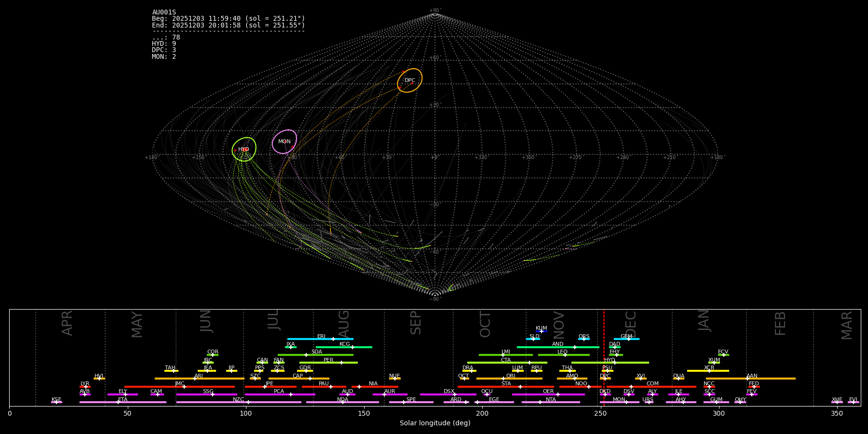The image size is (868, 434).
Task: Click the STA label in the timeline
Action: (506, 384)
